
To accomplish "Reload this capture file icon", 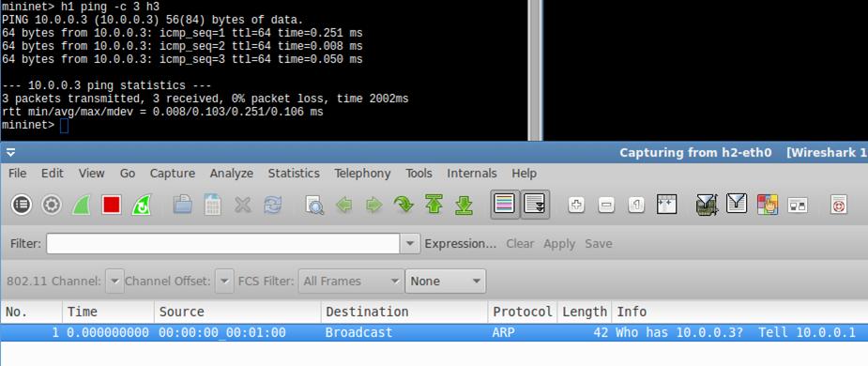I will tap(272, 205).
